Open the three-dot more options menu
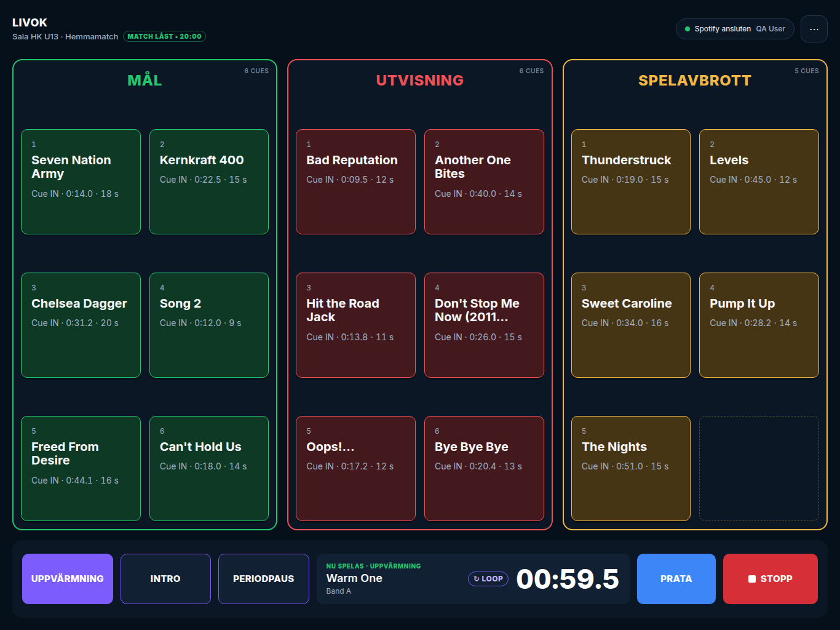840x630 pixels. pos(814,29)
